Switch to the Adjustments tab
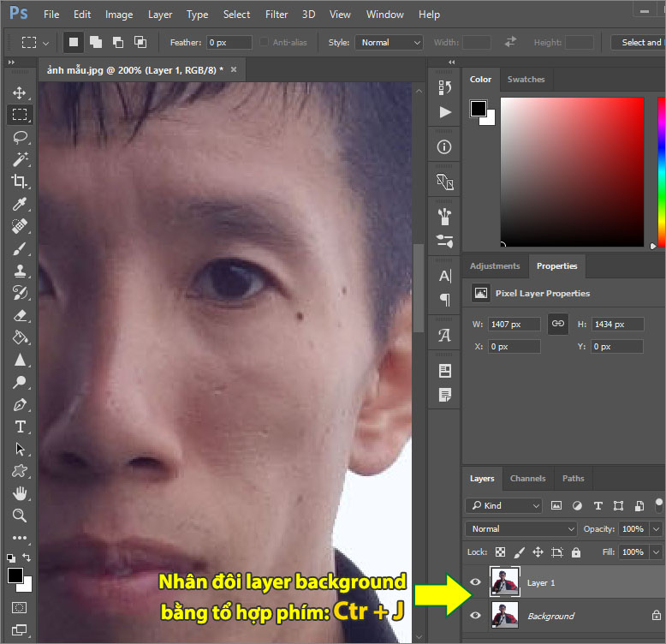666x644 pixels. click(x=495, y=266)
